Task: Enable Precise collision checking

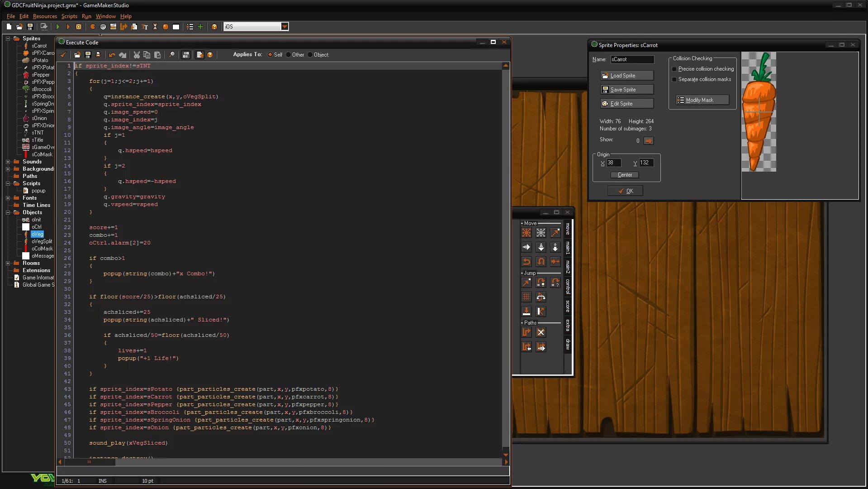Action: click(x=675, y=69)
